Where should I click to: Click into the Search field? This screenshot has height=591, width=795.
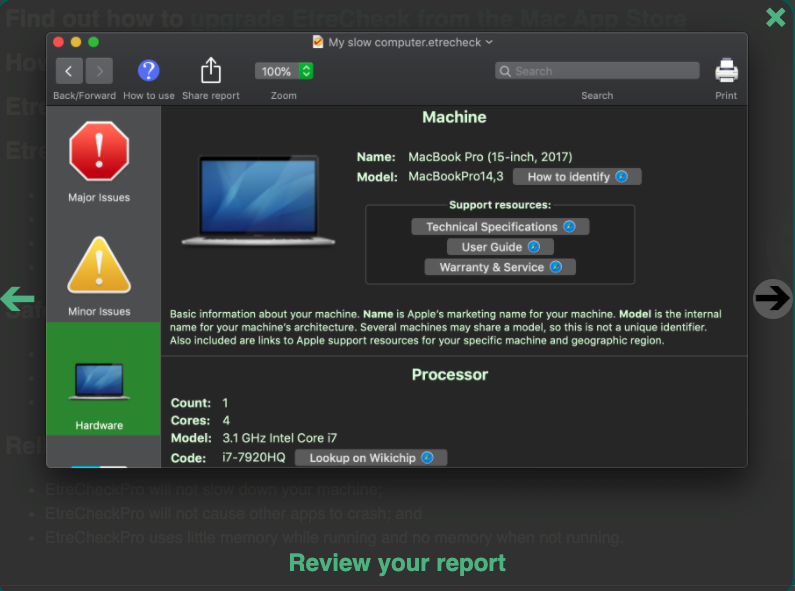coord(597,71)
